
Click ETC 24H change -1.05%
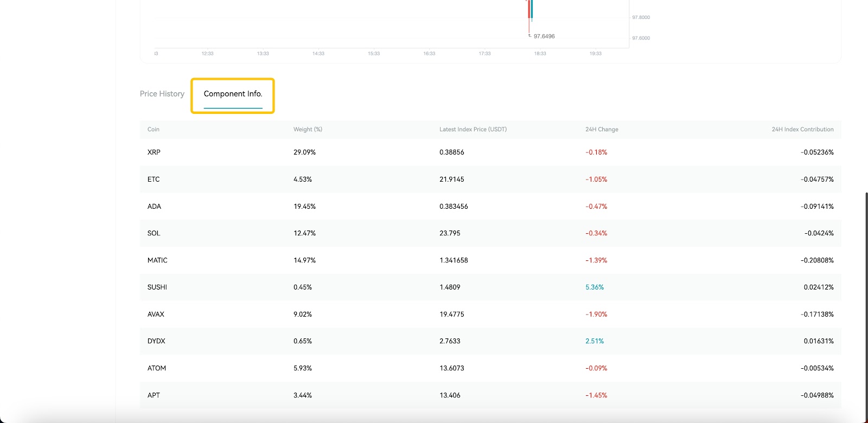[x=596, y=180]
